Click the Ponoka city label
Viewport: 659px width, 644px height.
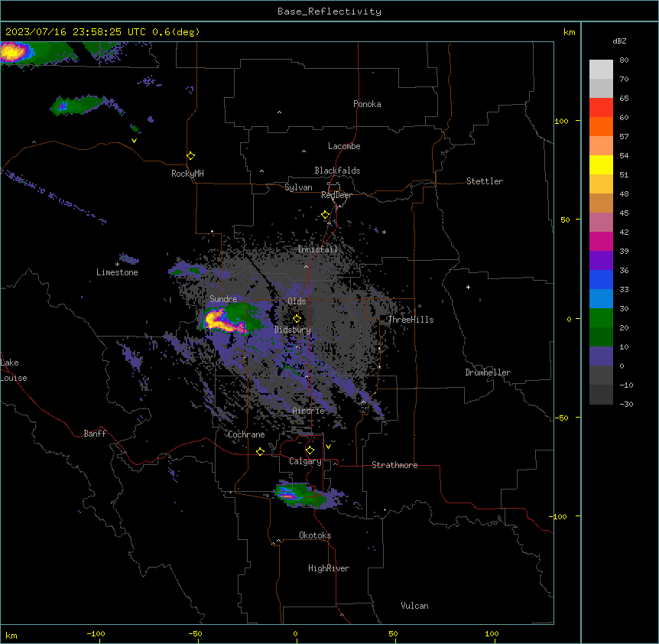[x=367, y=104]
